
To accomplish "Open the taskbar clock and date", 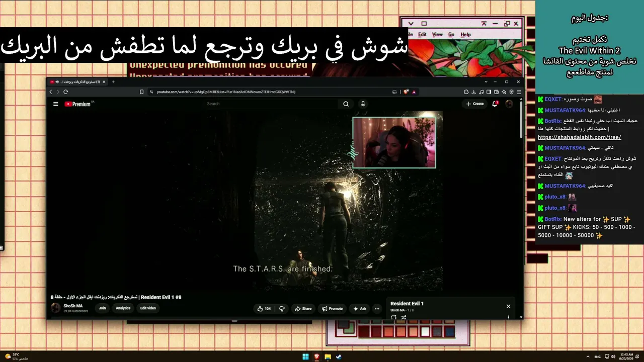I will click(x=627, y=357).
